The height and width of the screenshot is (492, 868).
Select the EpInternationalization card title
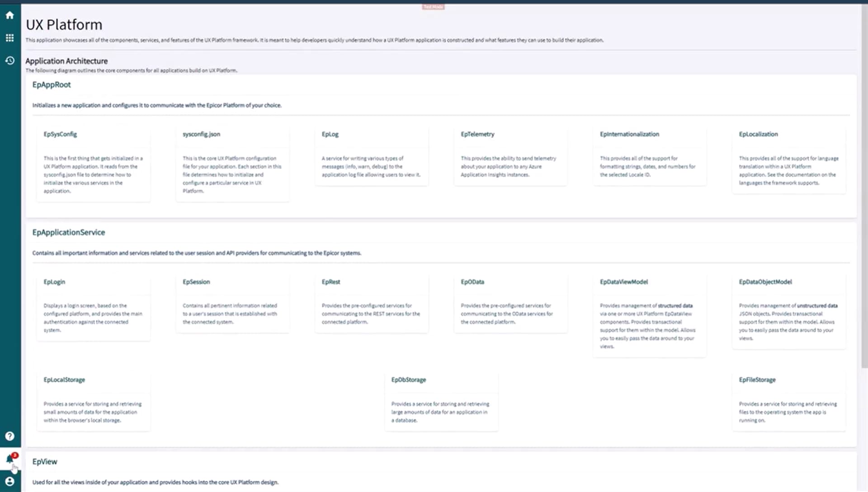click(629, 134)
